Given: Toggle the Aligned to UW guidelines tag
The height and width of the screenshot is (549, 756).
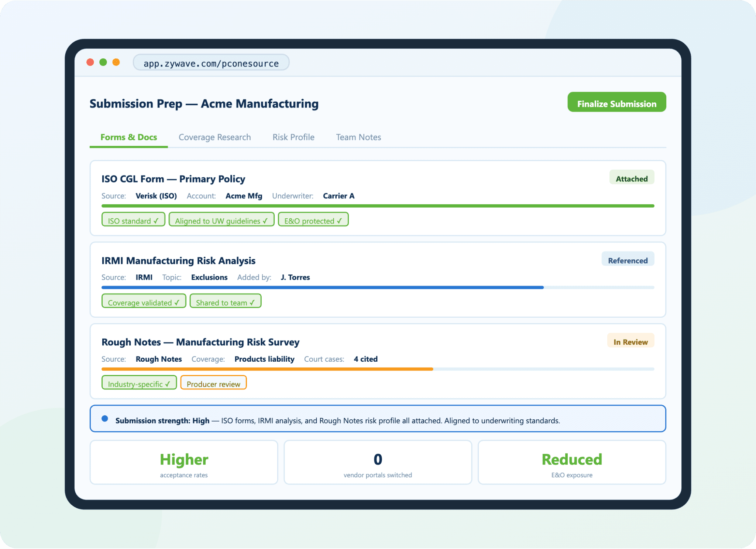Looking at the screenshot, I should 221,220.
